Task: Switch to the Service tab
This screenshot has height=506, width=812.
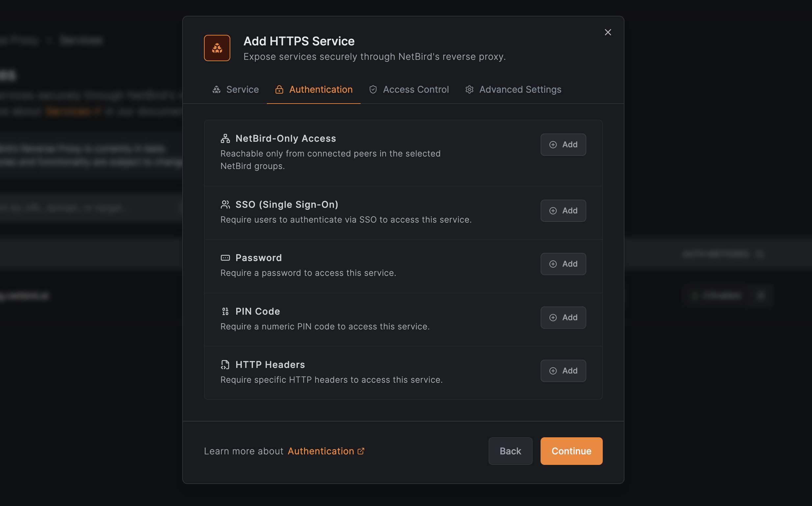Action: point(235,89)
